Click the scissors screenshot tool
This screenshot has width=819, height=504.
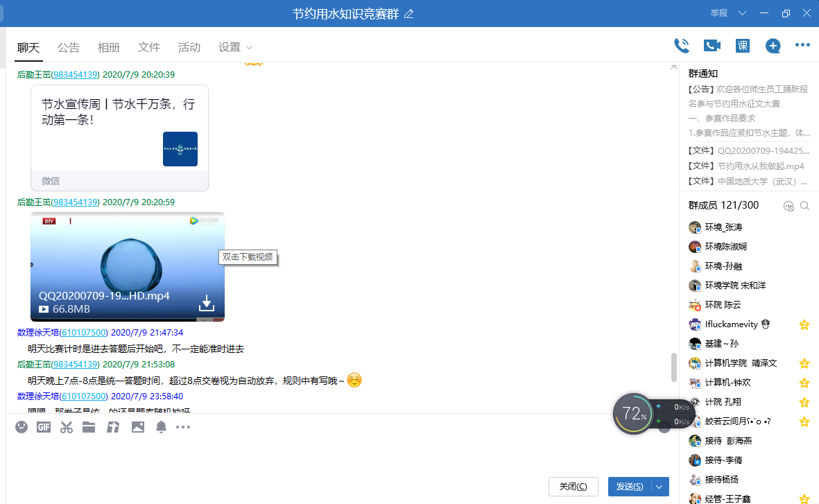pyautogui.click(x=67, y=427)
